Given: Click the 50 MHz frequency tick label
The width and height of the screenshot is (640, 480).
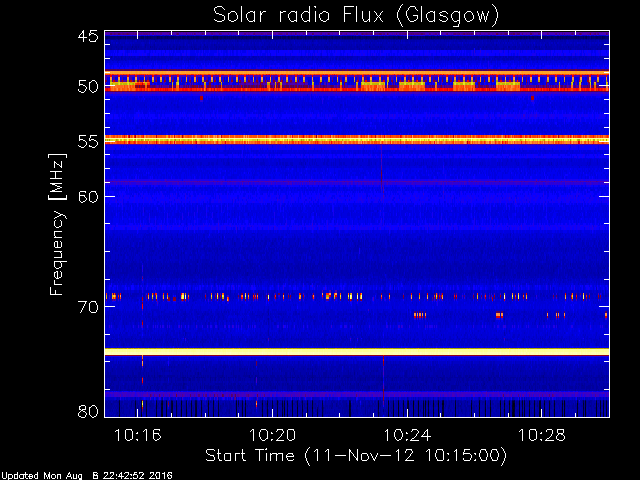Looking at the screenshot, I should tap(88, 87).
